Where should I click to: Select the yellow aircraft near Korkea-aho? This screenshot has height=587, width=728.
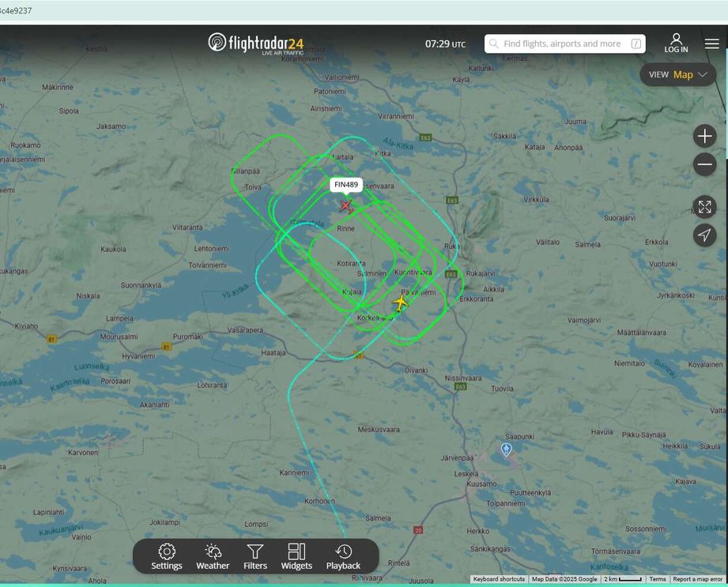[x=400, y=303]
